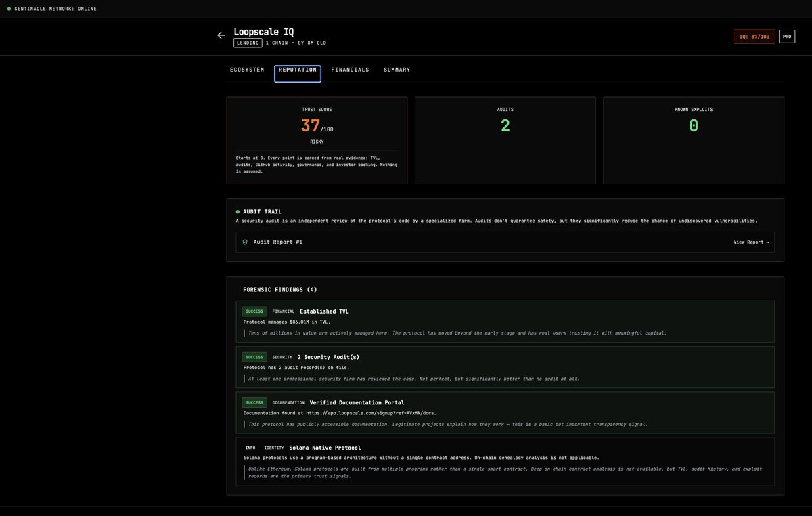Click the LENDING category tag
The image size is (812, 516).
coord(248,43)
